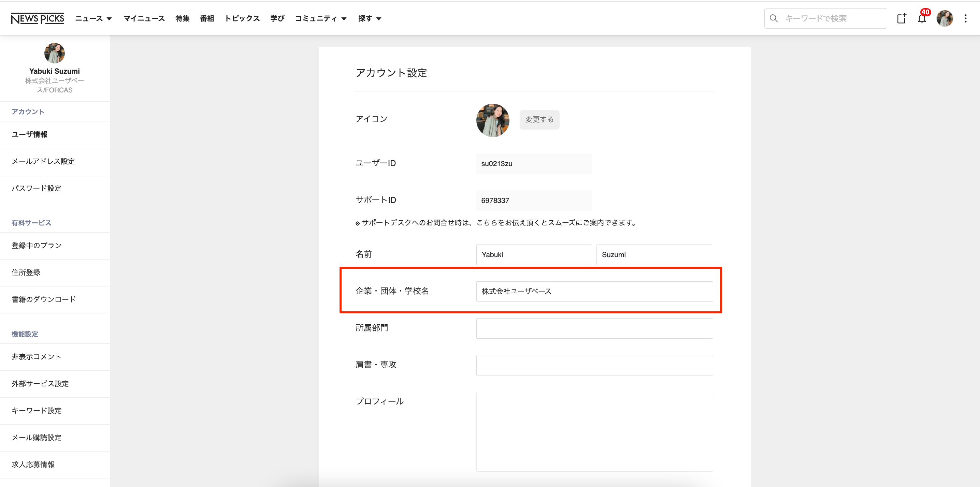The width and height of the screenshot is (980, 487).
Task: Click the search magnifier icon
Action: [774, 18]
